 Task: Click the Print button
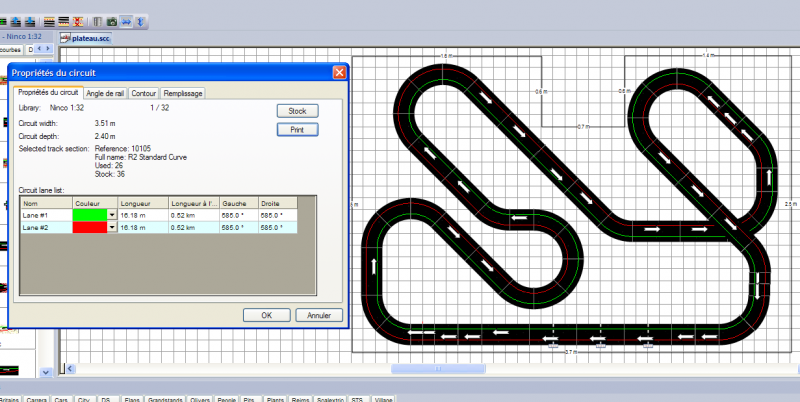(297, 129)
